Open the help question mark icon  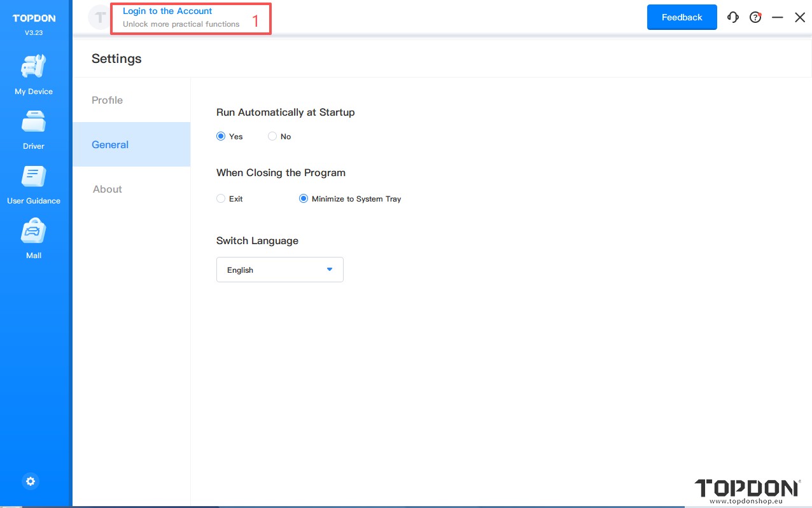(x=755, y=18)
